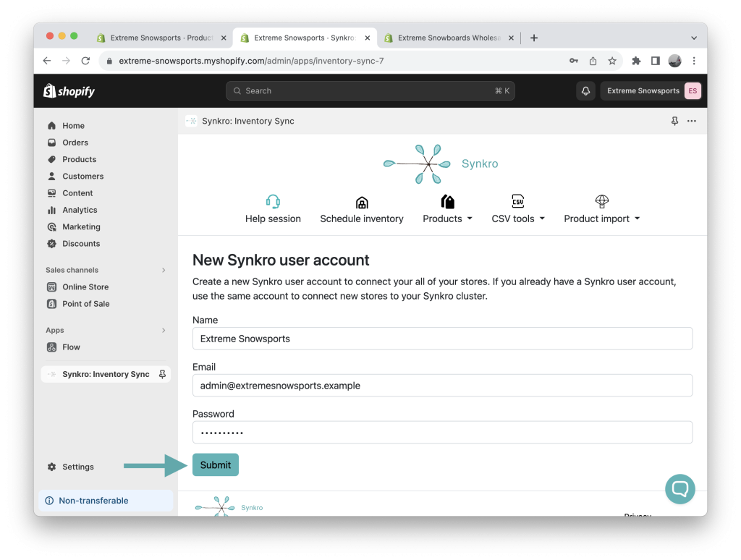This screenshot has width=741, height=560.
Task: Click the browser address bar URL
Action: coord(251,61)
